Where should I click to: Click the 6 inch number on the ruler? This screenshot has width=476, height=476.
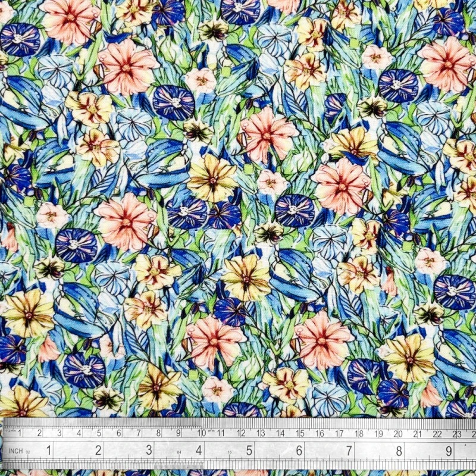pyautogui.click(x=300, y=450)
